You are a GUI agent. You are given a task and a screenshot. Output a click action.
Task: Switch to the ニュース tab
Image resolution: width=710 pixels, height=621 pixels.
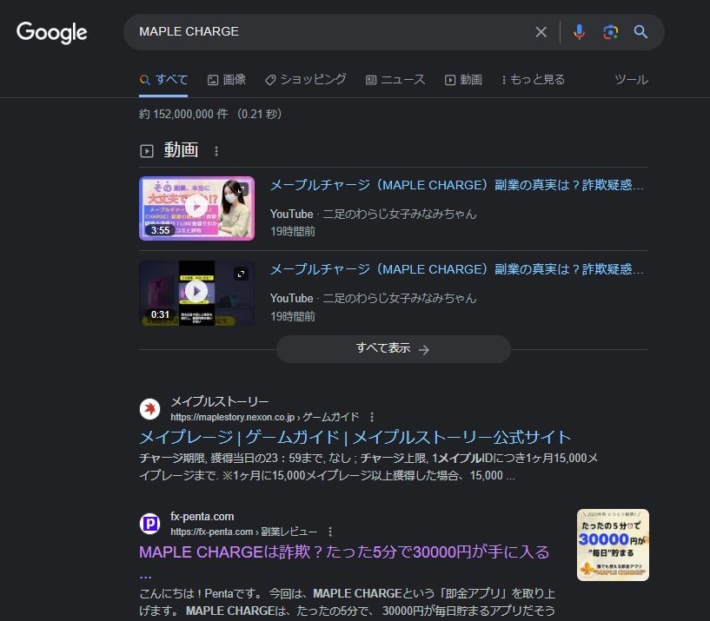(x=396, y=80)
